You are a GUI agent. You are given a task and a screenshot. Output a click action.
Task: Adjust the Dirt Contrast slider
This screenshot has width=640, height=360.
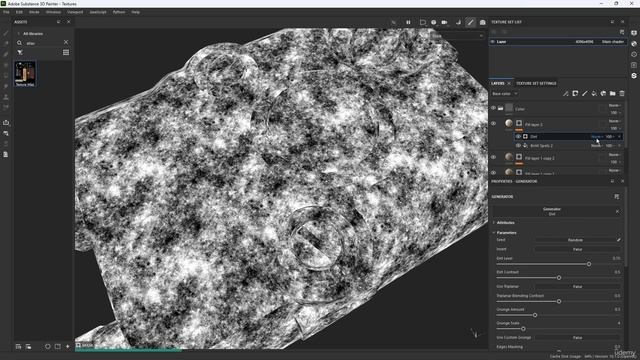[x=559, y=278]
